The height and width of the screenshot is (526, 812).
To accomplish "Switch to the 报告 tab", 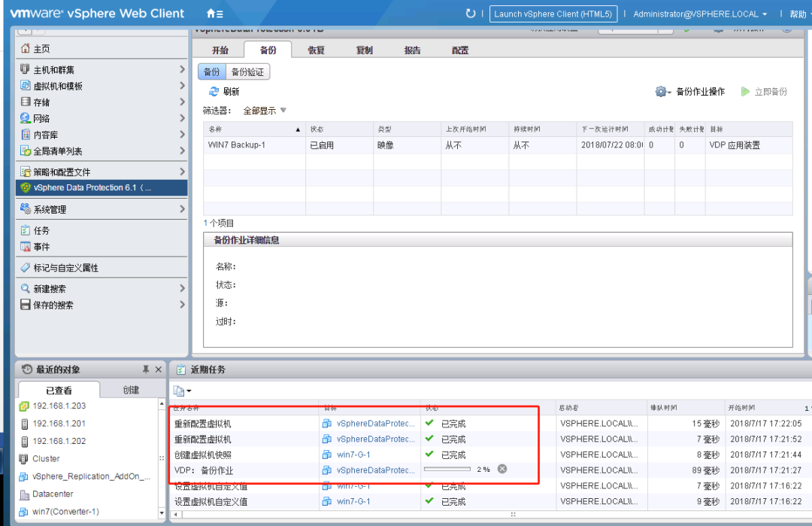I will (x=412, y=50).
